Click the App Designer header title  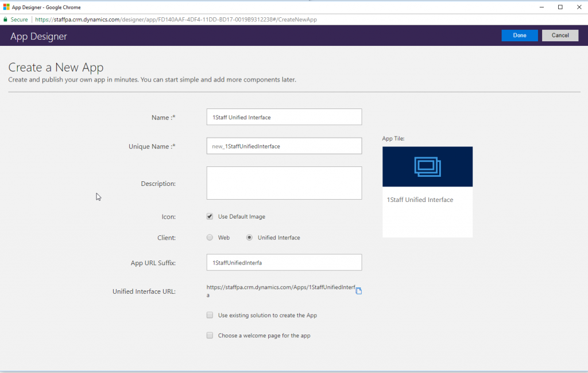click(x=38, y=36)
